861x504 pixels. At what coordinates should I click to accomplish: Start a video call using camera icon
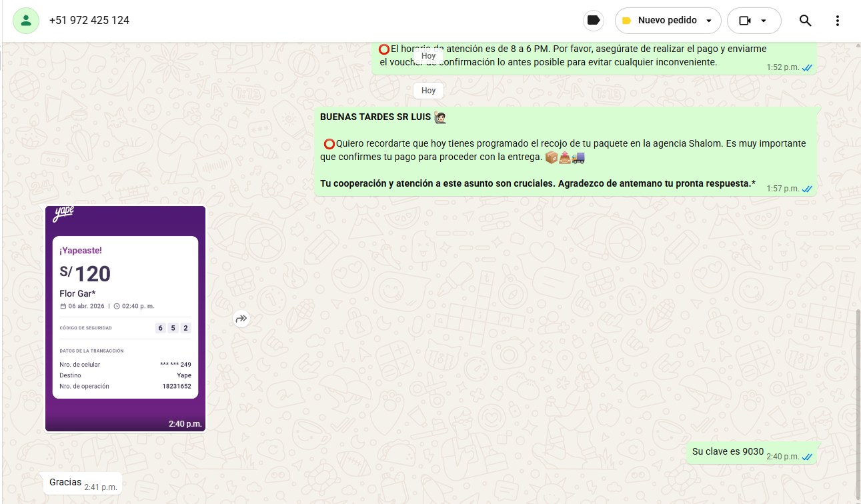coord(745,21)
